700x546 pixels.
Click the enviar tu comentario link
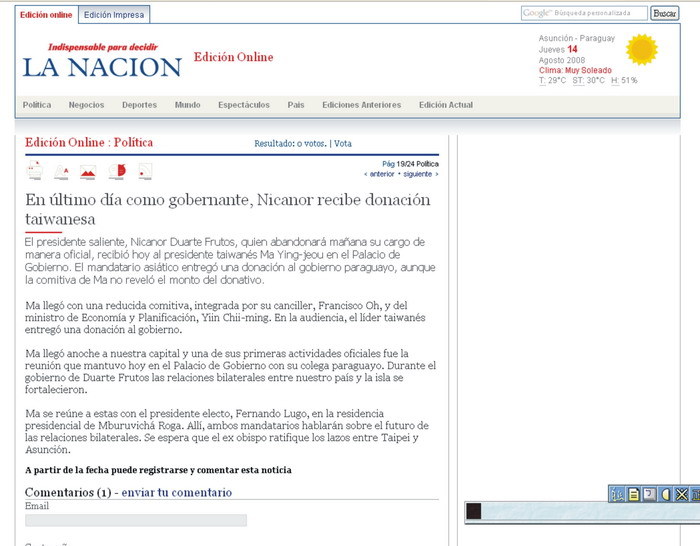pos(177,492)
